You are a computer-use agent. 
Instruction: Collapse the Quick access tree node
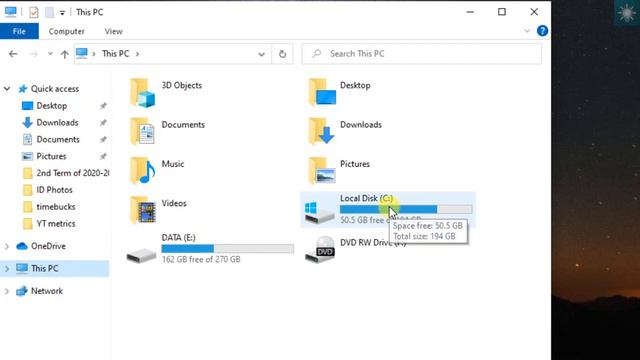7,89
